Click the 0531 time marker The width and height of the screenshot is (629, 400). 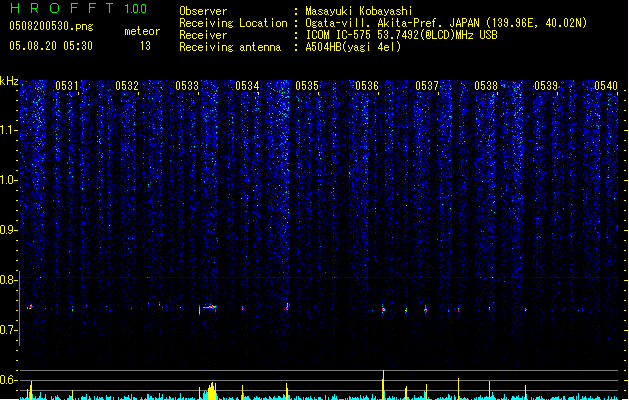click(67, 86)
